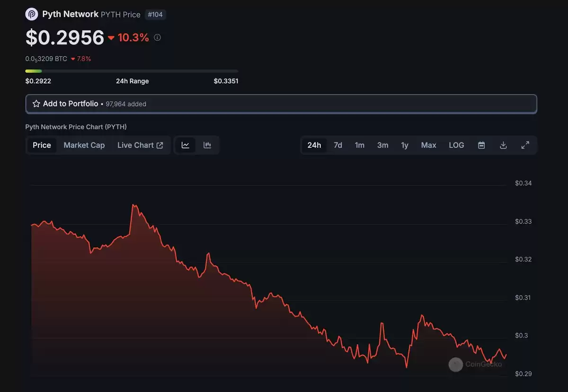The height and width of the screenshot is (392, 568).
Task: Click the BTC price value text
Action: [x=46, y=59]
